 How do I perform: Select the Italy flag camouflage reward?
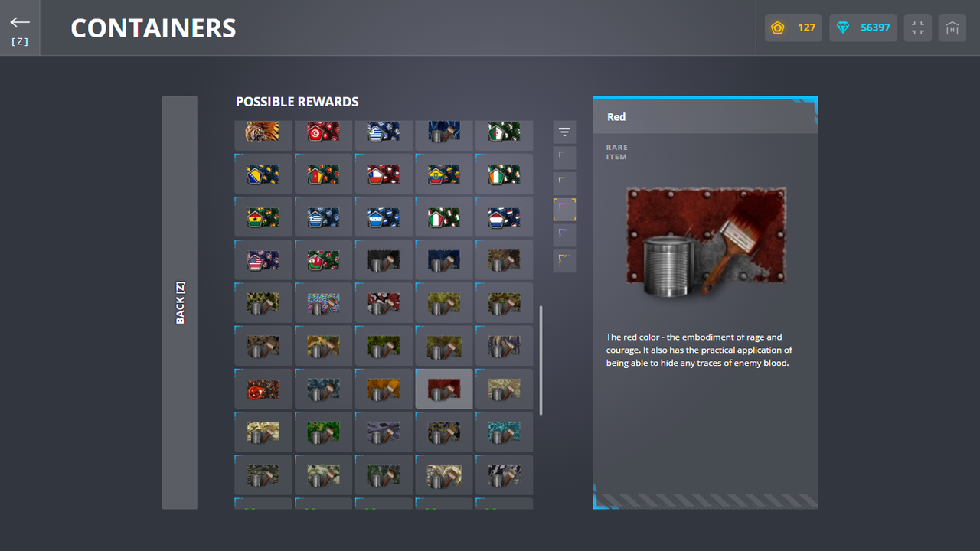tap(443, 217)
